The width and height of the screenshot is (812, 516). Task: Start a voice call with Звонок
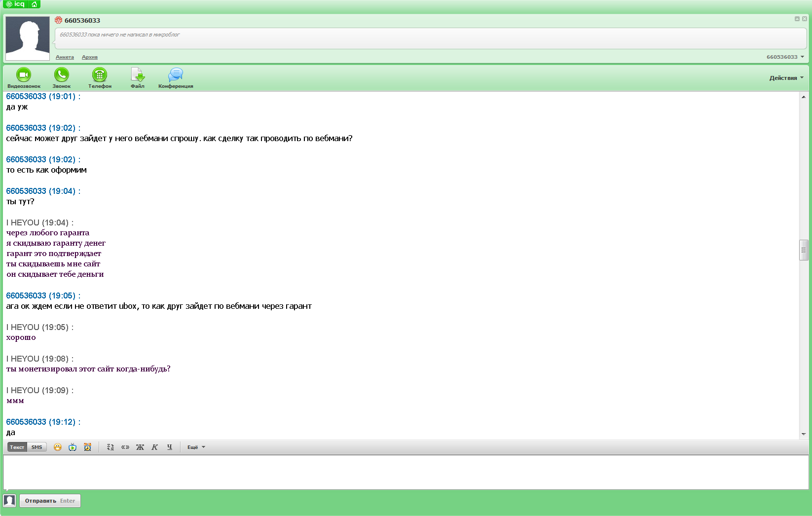(x=62, y=78)
